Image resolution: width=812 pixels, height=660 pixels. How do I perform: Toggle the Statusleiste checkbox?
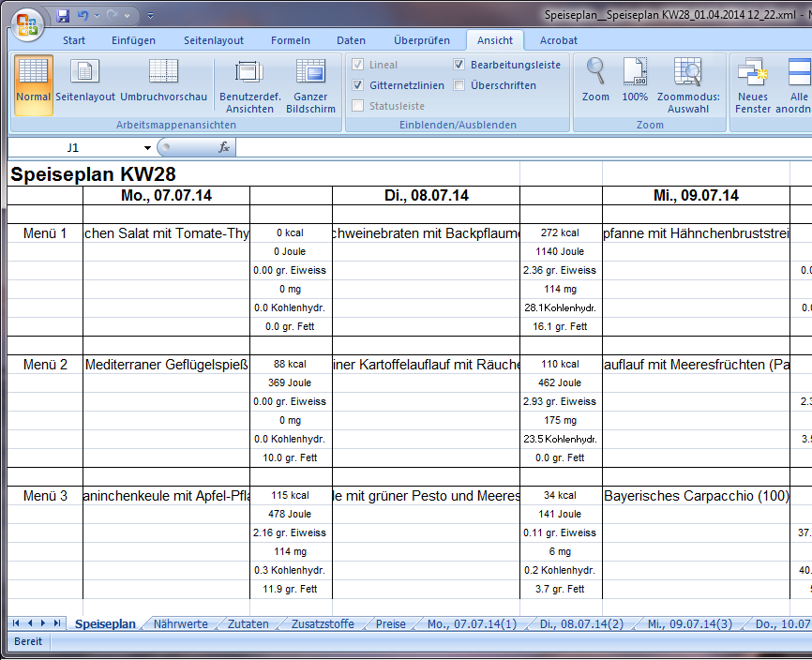click(357, 106)
